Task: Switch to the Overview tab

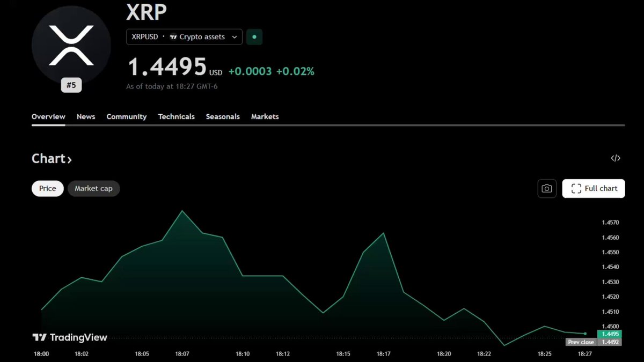Action: click(x=48, y=116)
